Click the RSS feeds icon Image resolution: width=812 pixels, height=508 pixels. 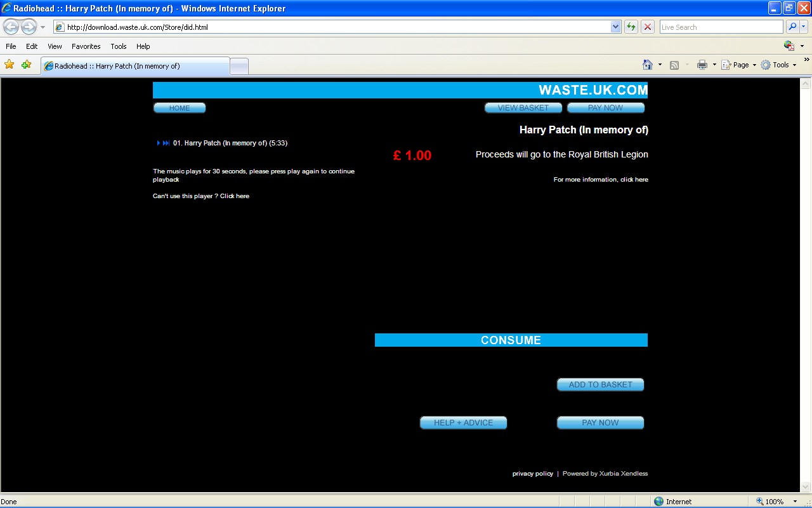click(674, 65)
